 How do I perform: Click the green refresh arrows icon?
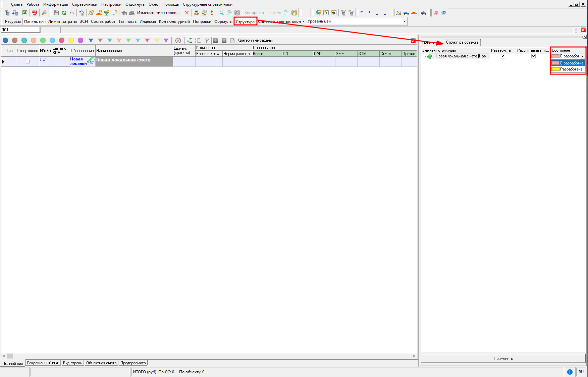point(64,13)
